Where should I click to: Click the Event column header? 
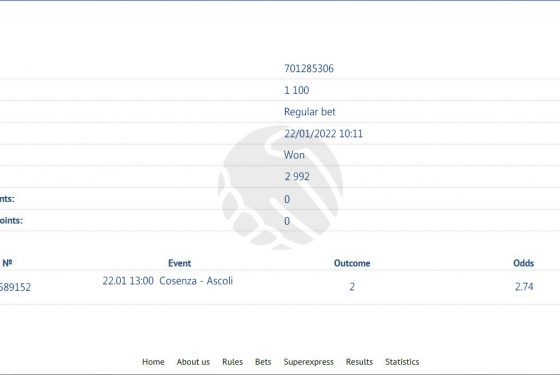coord(179,263)
